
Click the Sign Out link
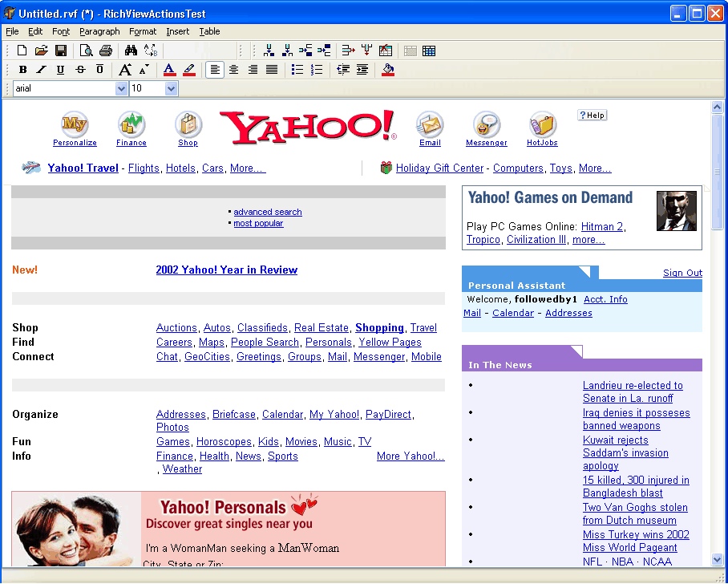point(682,273)
